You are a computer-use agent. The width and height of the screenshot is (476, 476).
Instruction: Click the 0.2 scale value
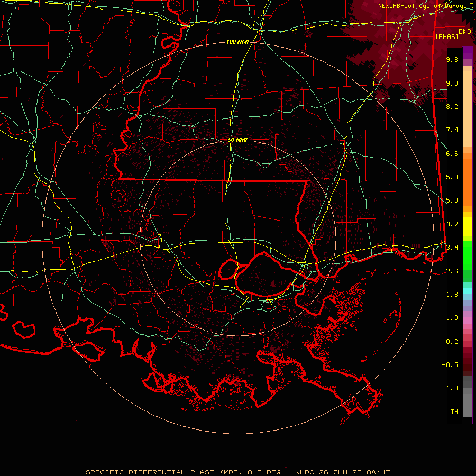tap(452, 342)
